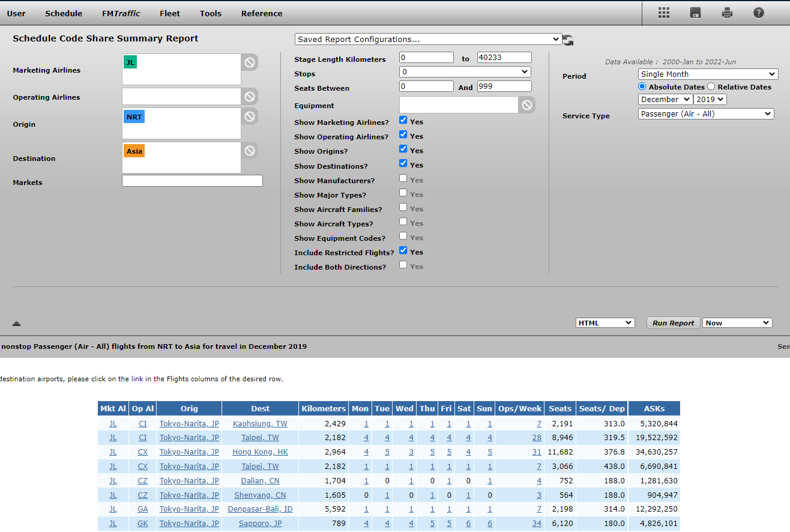Open Saved Report Configurations dropdown
790x532 pixels.
pos(429,39)
